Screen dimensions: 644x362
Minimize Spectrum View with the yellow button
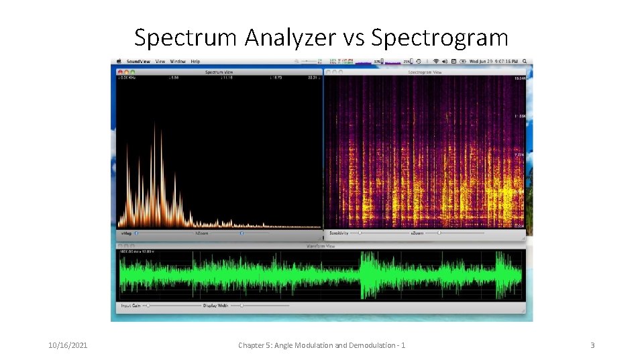click(x=127, y=72)
